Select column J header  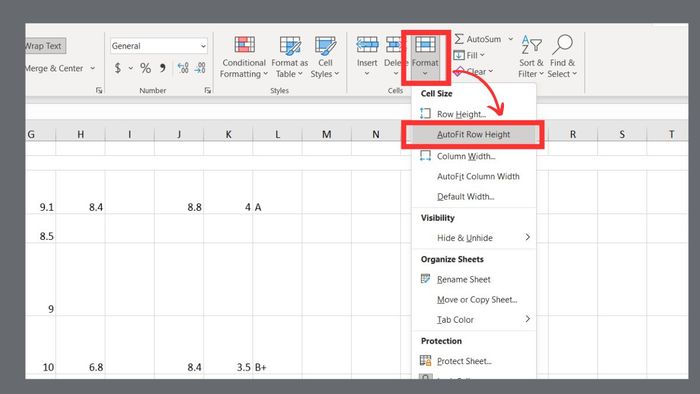pos(179,134)
